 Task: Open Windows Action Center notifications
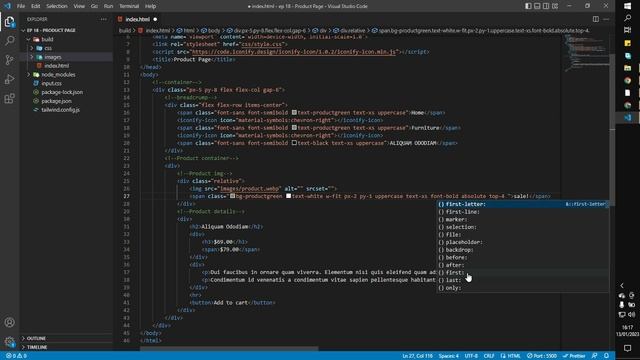pos(628,348)
